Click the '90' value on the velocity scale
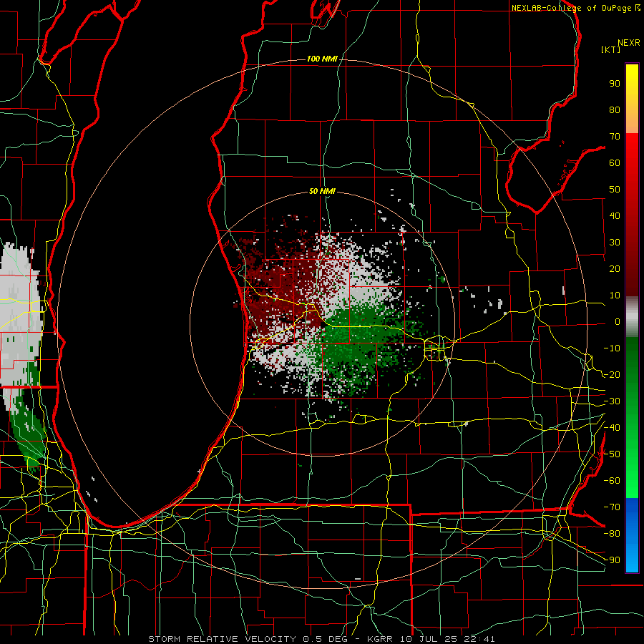This screenshot has width=644, height=644. (x=615, y=84)
